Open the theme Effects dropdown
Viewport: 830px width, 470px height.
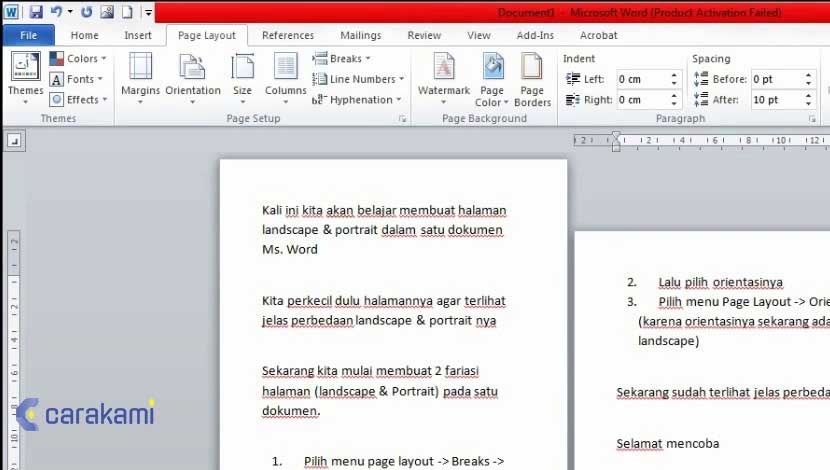(x=78, y=100)
